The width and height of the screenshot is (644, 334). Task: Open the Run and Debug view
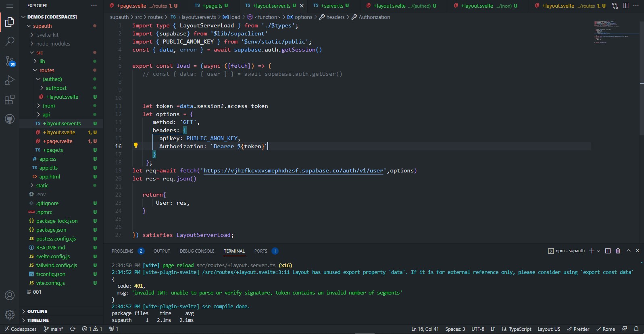(10, 80)
